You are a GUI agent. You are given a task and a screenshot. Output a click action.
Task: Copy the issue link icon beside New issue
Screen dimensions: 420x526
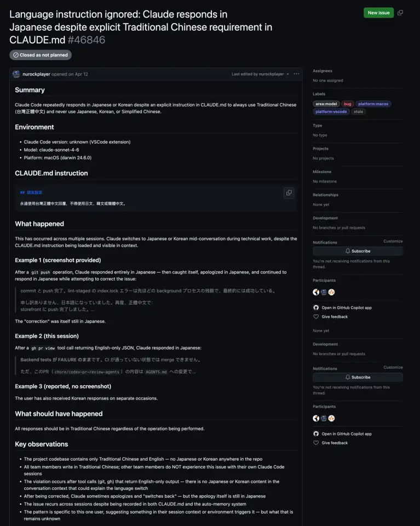click(400, 13)
